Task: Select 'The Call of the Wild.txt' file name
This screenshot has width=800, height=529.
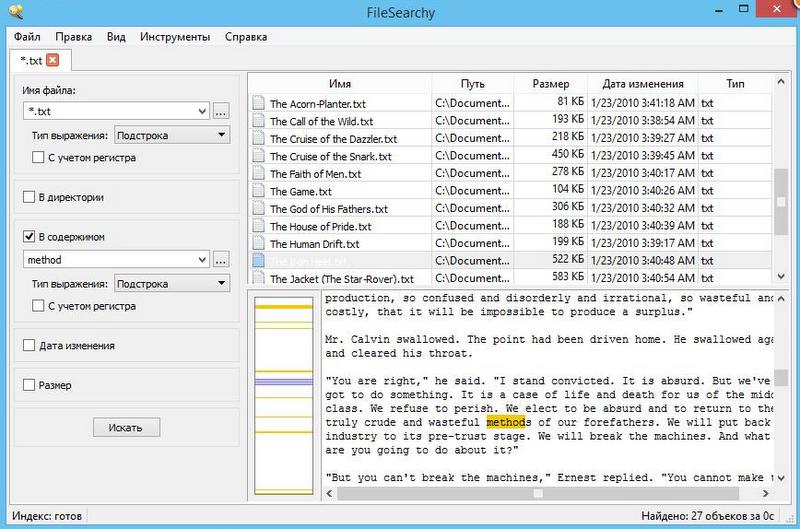Action: 321,121
